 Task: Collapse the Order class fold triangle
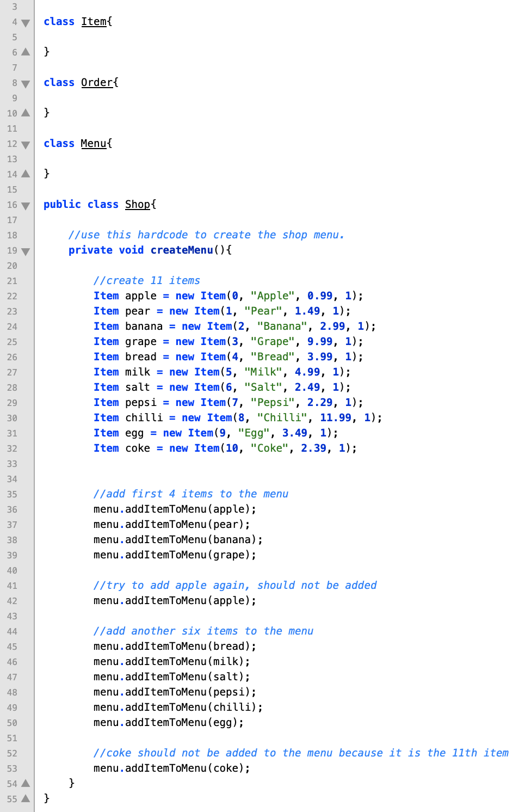25,84
